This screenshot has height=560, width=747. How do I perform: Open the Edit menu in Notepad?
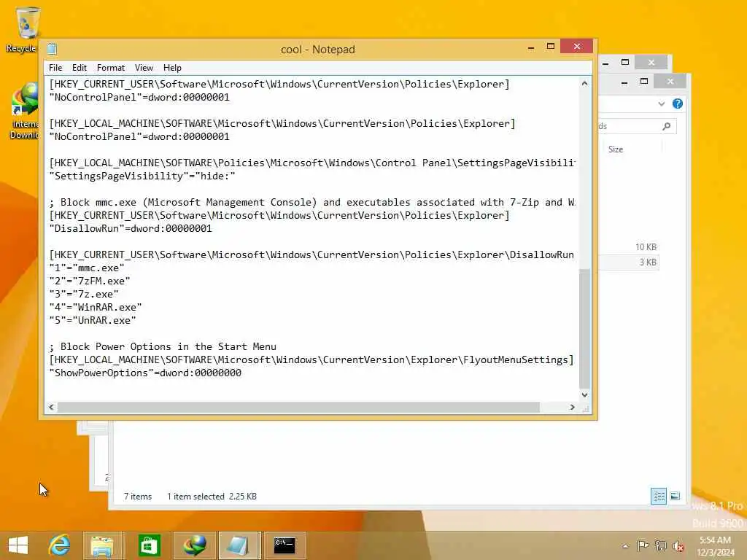pos(79,68)
